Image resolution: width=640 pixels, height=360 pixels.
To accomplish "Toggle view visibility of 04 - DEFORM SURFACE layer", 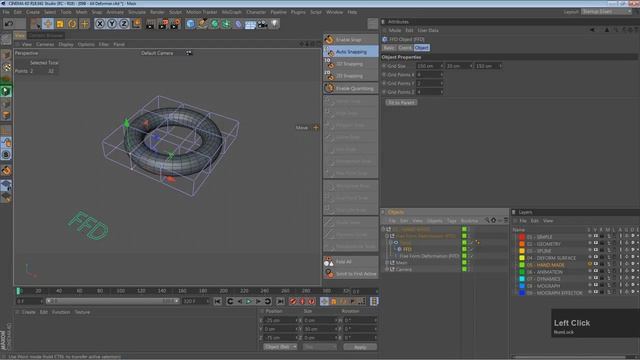I will click(x=596, y=258).
